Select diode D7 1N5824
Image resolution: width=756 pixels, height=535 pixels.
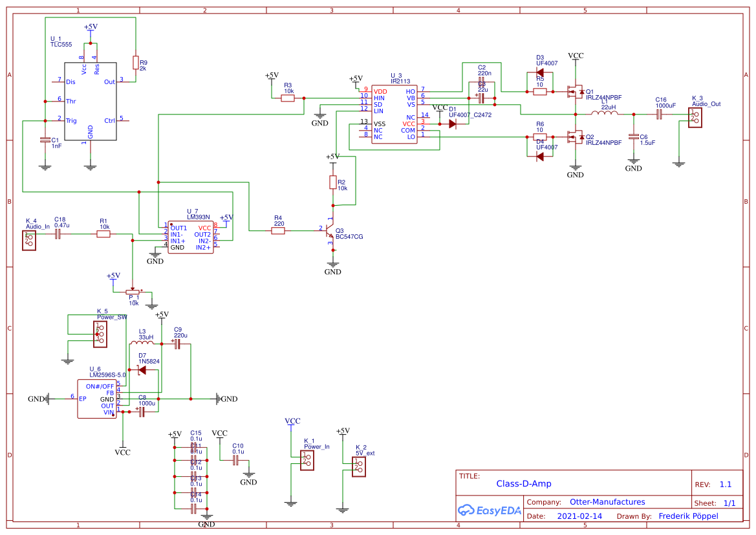click(x=142, y=369)
